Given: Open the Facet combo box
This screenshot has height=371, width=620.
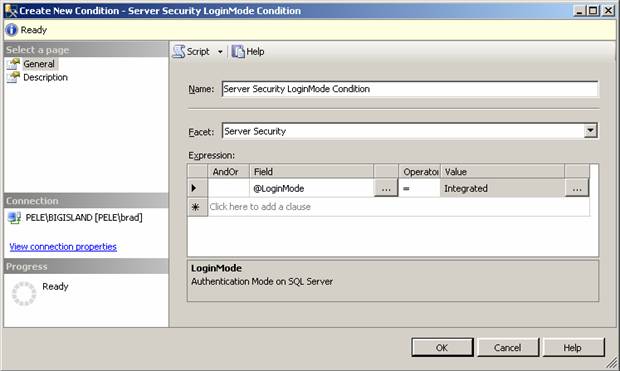Looking at the screenshot, I should click(410, 131).
